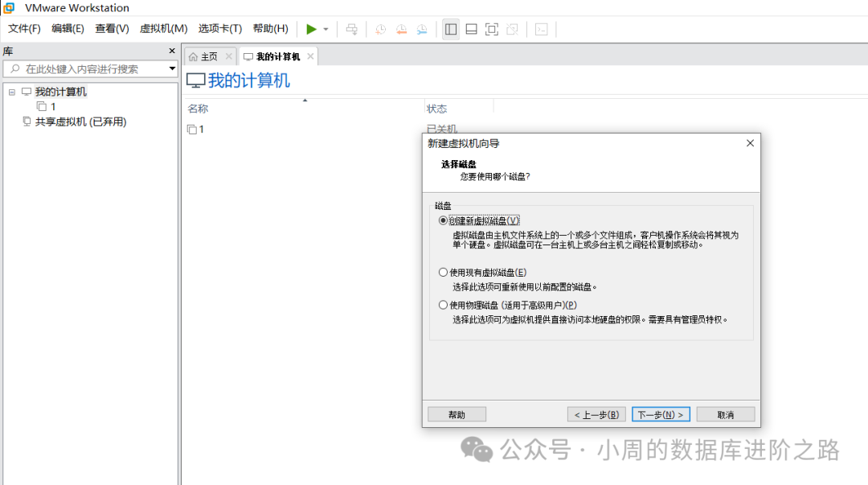Viewport: 868px width, 485px height.
Task: Send Ctrl+Alt+Del to the guest
Action: pyautogui.click(x=351, y=29)
